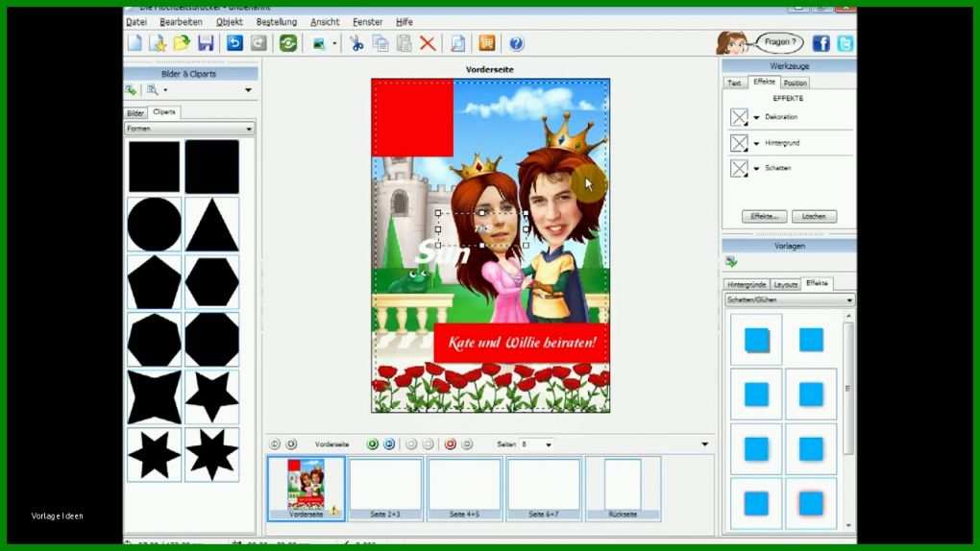Open the Hilfe menu
This screenshot has width=980, height=551.
404,22
